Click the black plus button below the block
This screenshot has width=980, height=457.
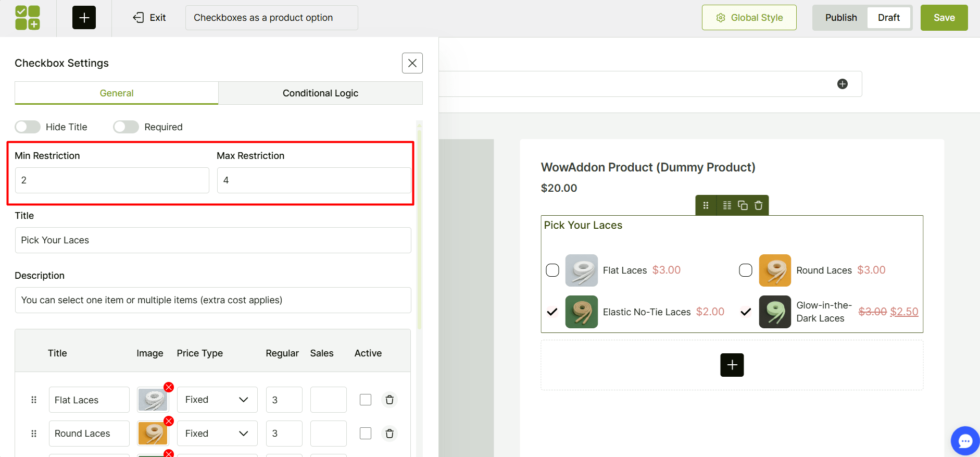(x=732, y=365)
